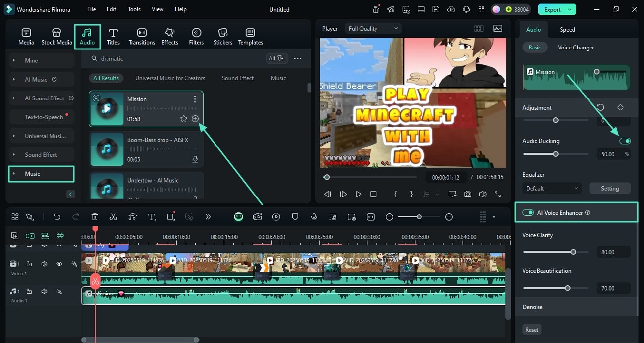Lock the Video 1 track

click(x=29, y=264)
